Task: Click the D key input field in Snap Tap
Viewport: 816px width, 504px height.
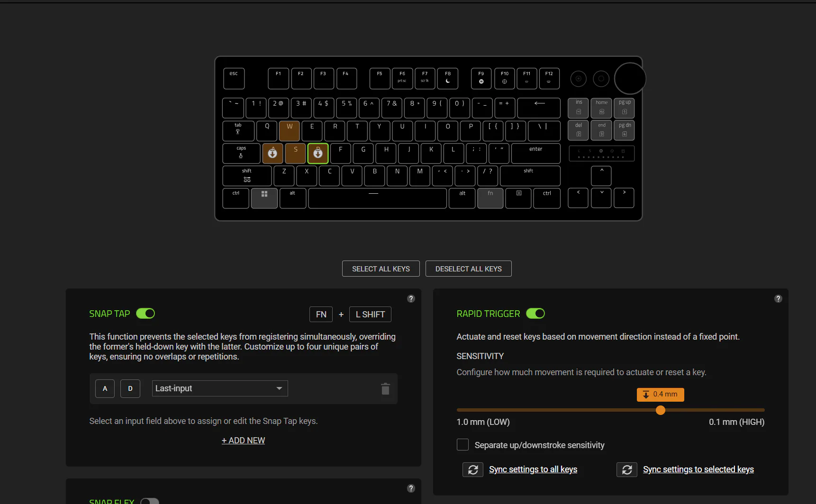Action: 130,388
